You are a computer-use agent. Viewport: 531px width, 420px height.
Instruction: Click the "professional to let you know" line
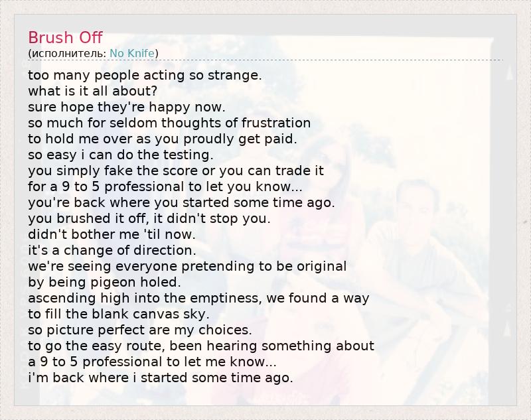tap(165, 186)
